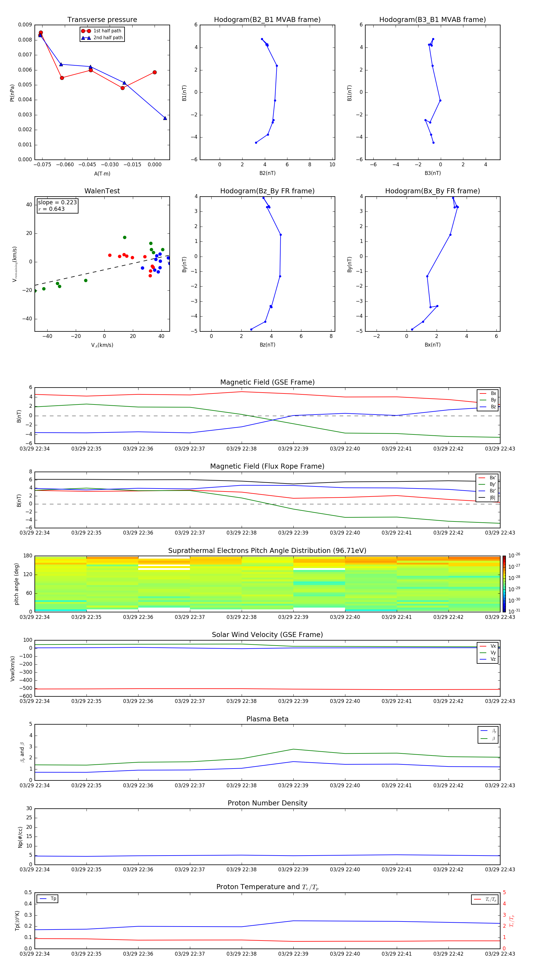Screen dimensions: 535x980
Task: Click '03/29 22:41' tick under velocity plot
Action: [396, 701]
